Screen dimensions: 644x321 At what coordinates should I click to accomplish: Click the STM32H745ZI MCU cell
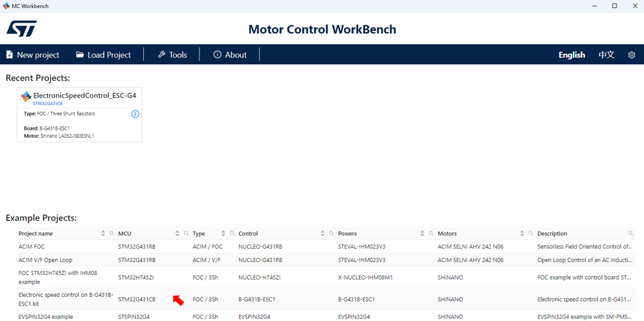point(136,278)
